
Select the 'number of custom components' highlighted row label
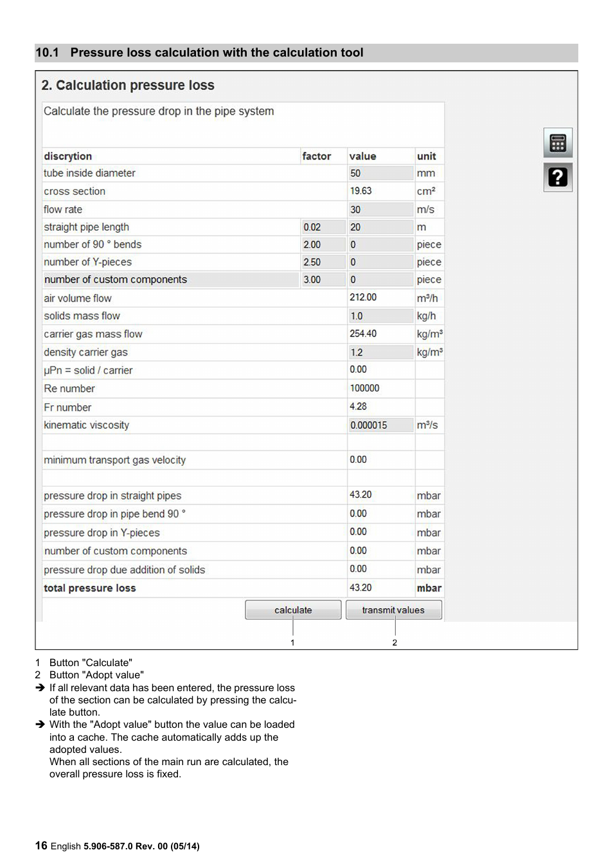tap(116, 280)
